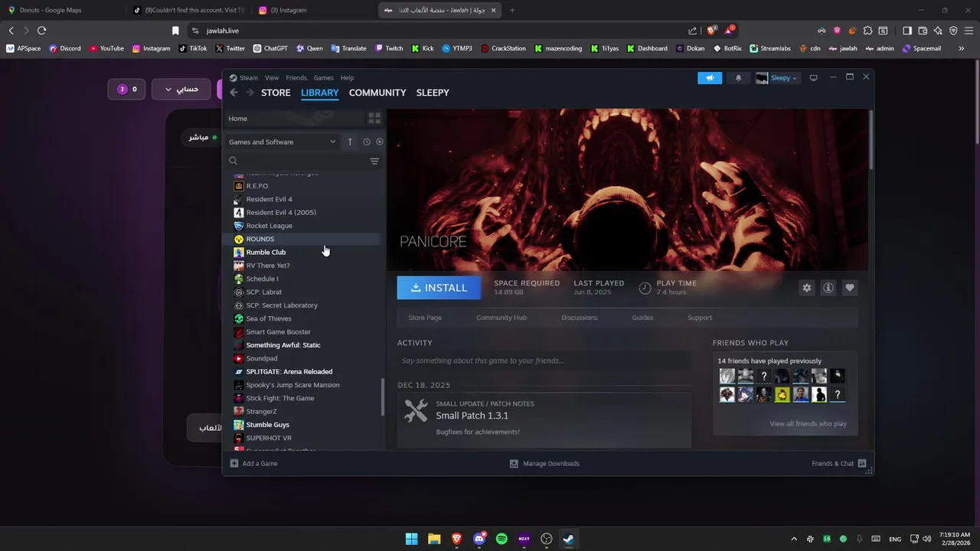Open the Steam notifications bell
This screenshot has width=980, height=551.
pyautogui.click(x=738, y=78)
